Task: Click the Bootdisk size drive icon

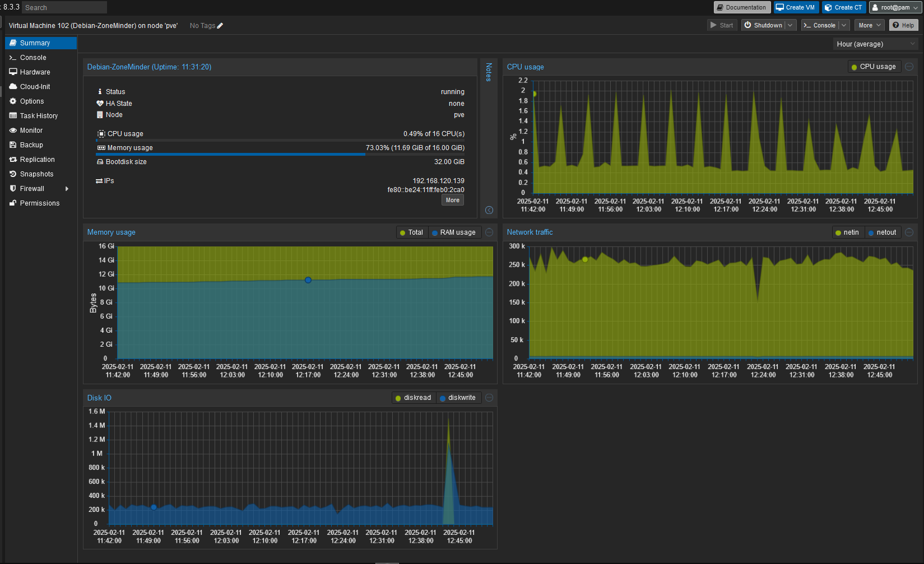Action: 100,162
